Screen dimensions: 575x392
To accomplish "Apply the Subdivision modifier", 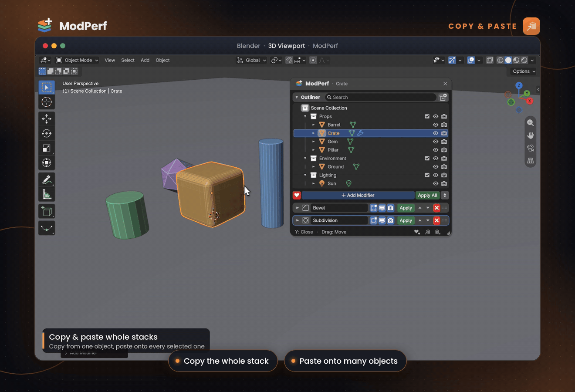I will pyautogui.click(x=406, y=220).
